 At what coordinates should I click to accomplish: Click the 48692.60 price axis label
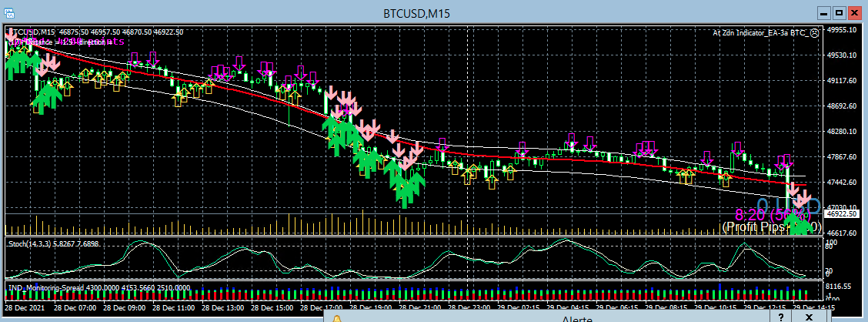[x=841, y=106]
